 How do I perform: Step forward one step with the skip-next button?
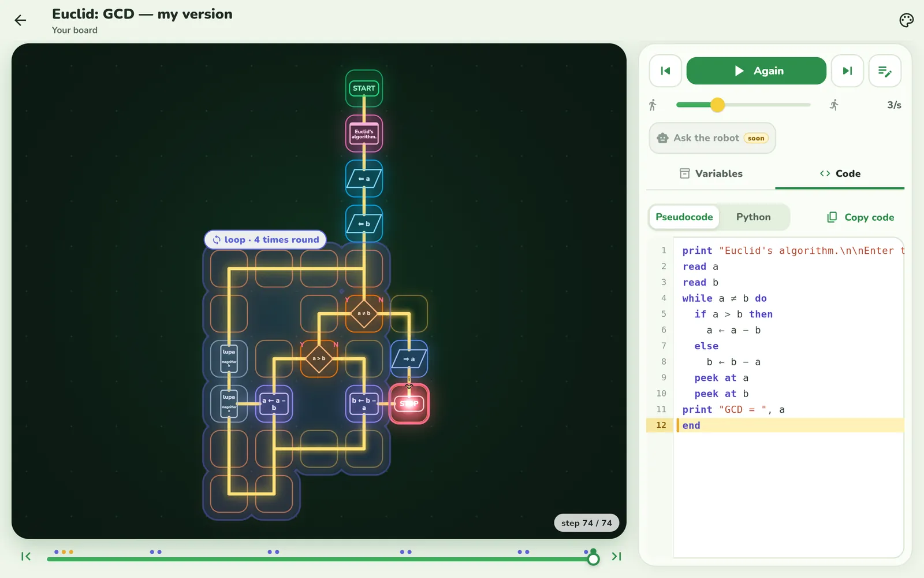coord(847,71)
